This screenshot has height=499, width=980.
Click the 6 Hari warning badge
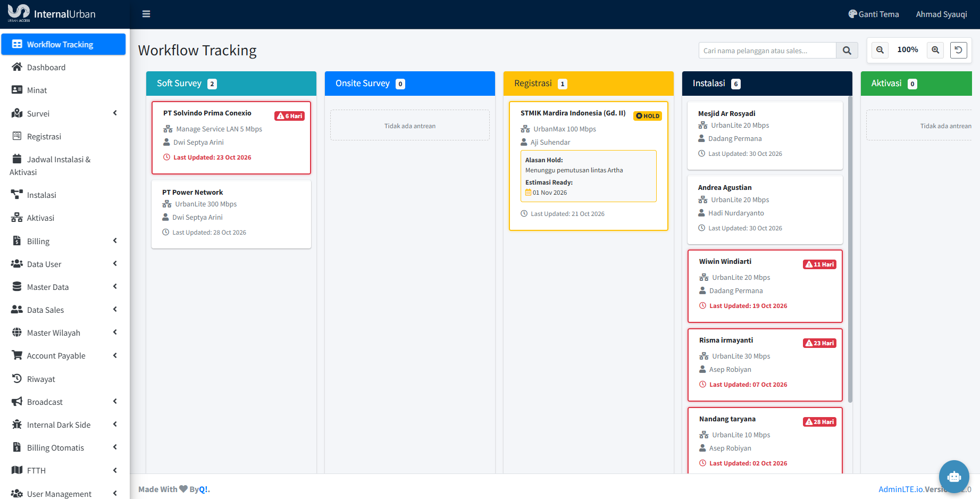click(x=289, y=115)
